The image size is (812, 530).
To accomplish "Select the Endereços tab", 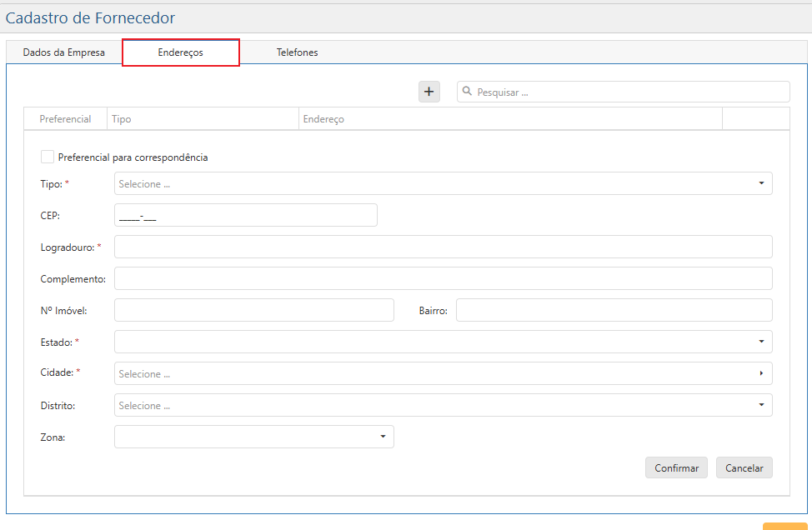I will click(181, 52).
